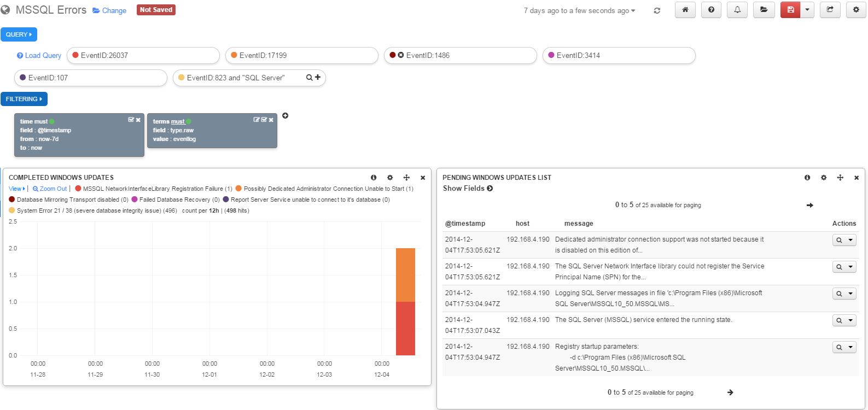The width and height of the screenshot is (868, 410).
Task: Save the dashboard with the red disk icon
Action: 790,10
